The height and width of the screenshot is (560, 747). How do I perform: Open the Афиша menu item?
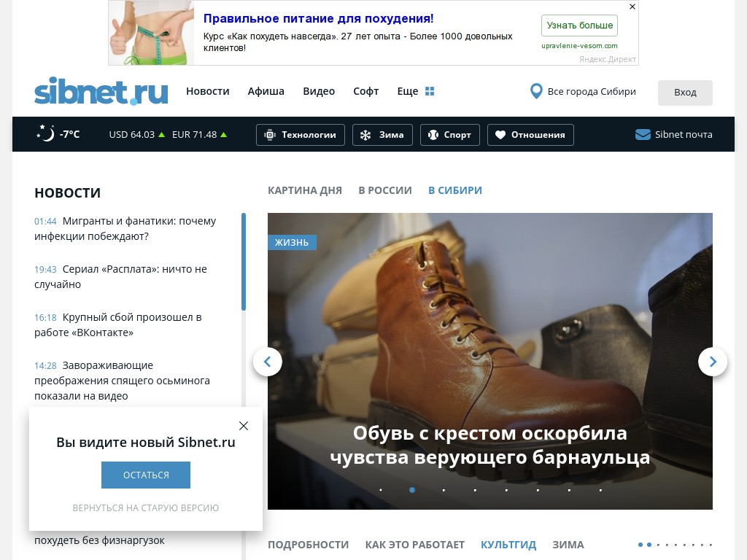(266, 91)
